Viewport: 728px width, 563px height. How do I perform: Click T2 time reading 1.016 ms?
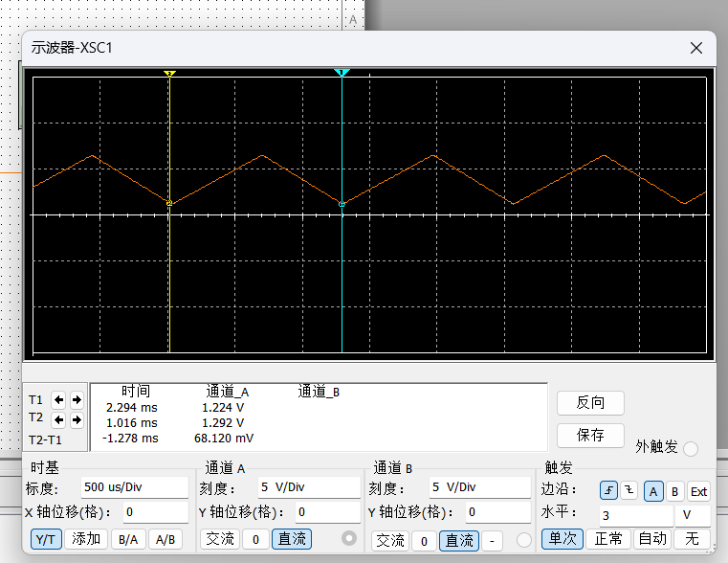tap(132, 423)
